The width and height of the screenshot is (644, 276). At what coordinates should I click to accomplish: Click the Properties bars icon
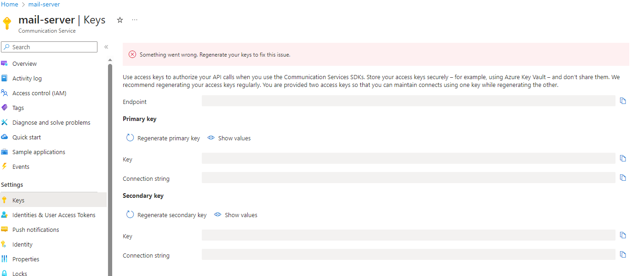(4, 259)
